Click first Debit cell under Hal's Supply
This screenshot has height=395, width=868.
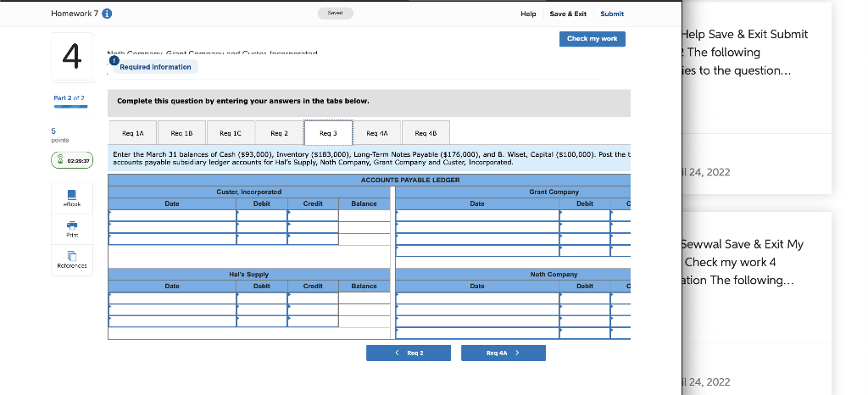(x=262, y=298)
